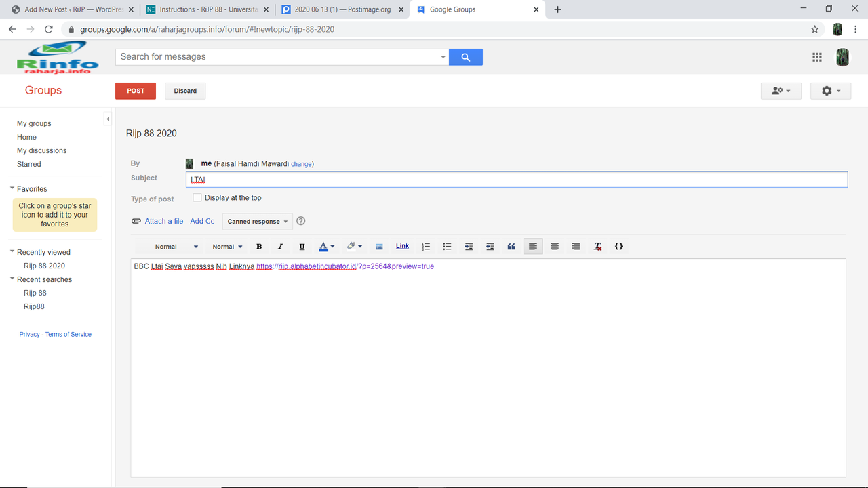Image resolution: width=868 pixels, height=488 pixels.
Task: Open the Groups heading link
Action: pos(43,90)
